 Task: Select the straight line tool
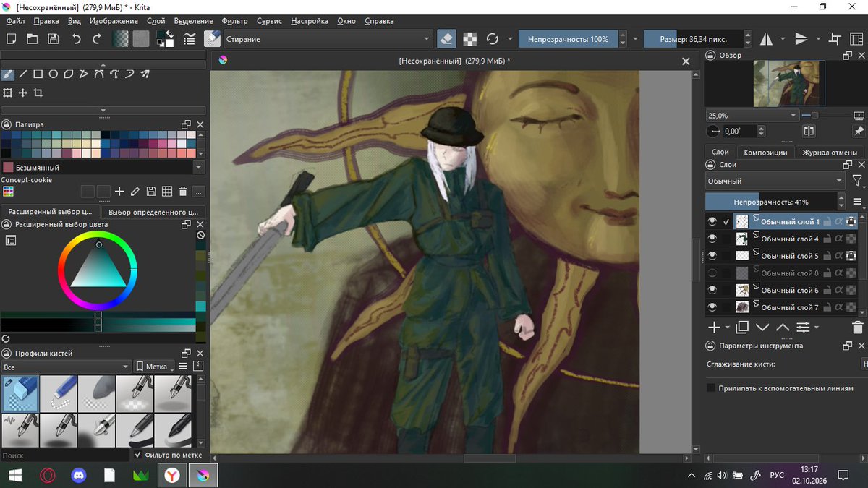23,74
